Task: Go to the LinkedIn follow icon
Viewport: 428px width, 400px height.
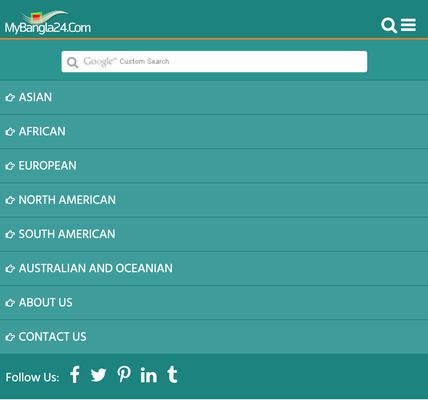Action: pyautogui.click(x=149, y=375)
